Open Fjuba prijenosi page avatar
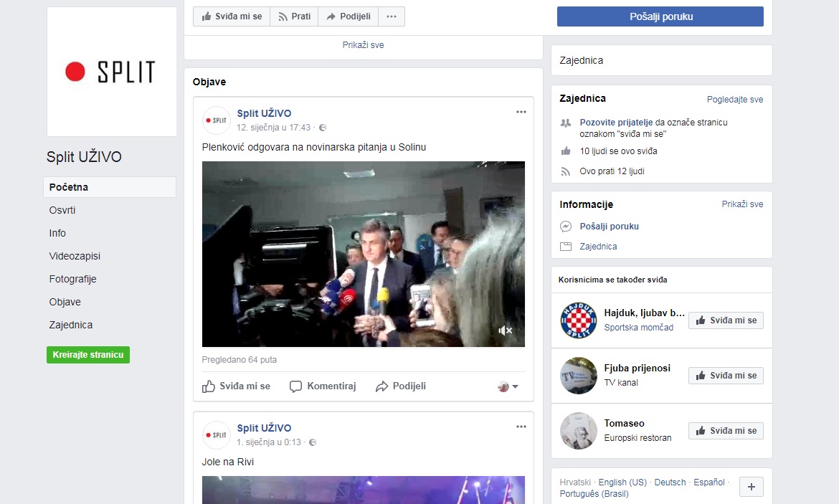Screen dimensions: 839x504 (x=578, y=376)
